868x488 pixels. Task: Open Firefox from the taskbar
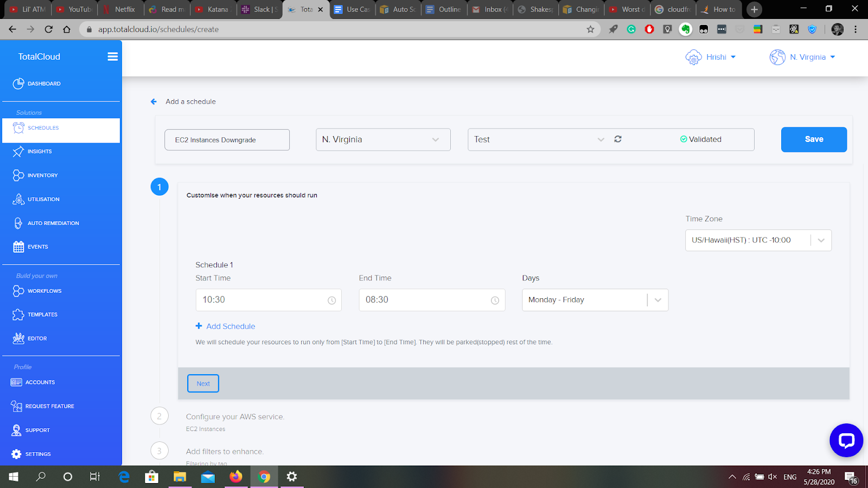(236, 477)
